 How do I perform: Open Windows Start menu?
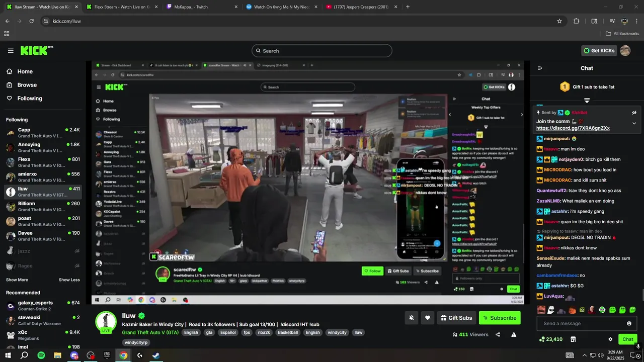coord(8,355)
